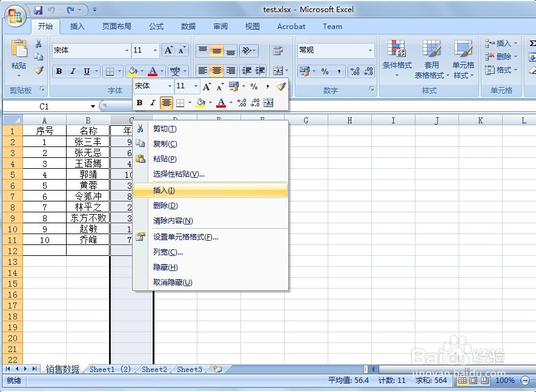Increase indent in ribbon alignment group
The width and height of the screenshot is (536, 392).
click(260, 71)
